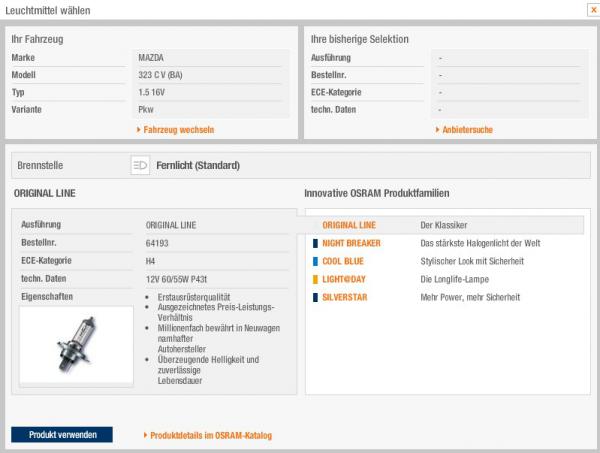Click the Bestellnr. value 64193
Image resolution: width=600 pixels, height=453 pixels.
[157, 243]
